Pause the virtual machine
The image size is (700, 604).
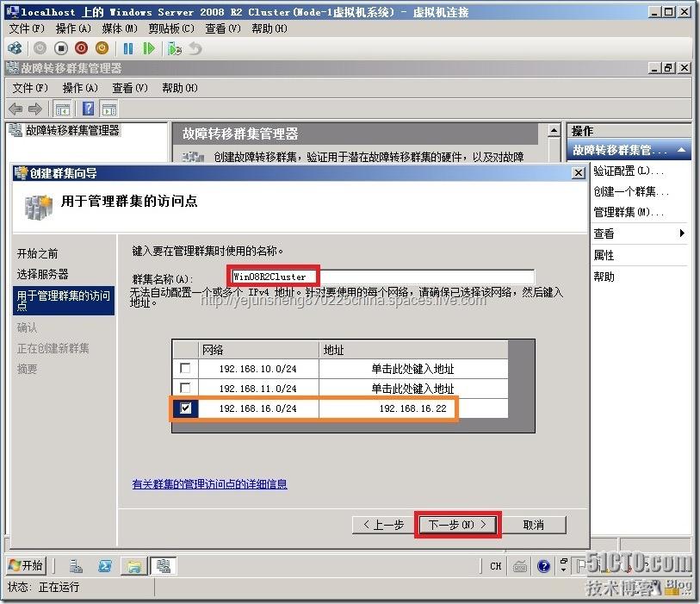tap(128, 48)
